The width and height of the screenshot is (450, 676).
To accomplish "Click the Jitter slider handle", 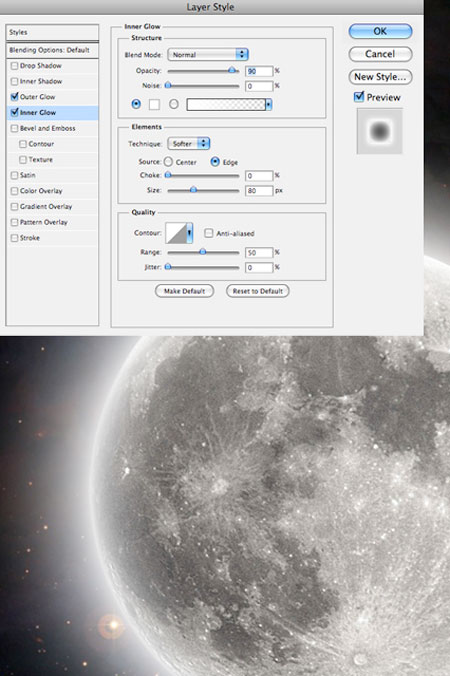I will (168, 267).
